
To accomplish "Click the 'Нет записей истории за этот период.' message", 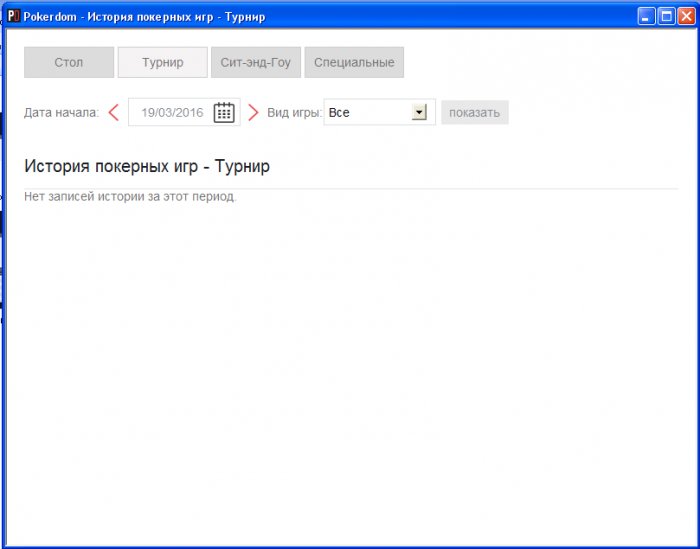I will click(130, 196).
